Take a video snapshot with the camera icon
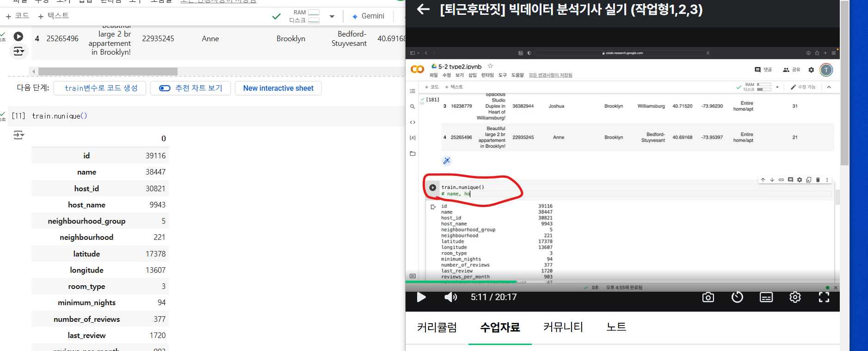This screenshot has width=868, height=351. point(708,297)
